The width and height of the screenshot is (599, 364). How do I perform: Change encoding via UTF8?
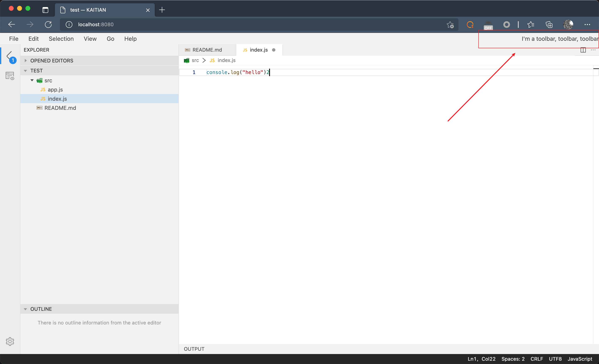555,359
